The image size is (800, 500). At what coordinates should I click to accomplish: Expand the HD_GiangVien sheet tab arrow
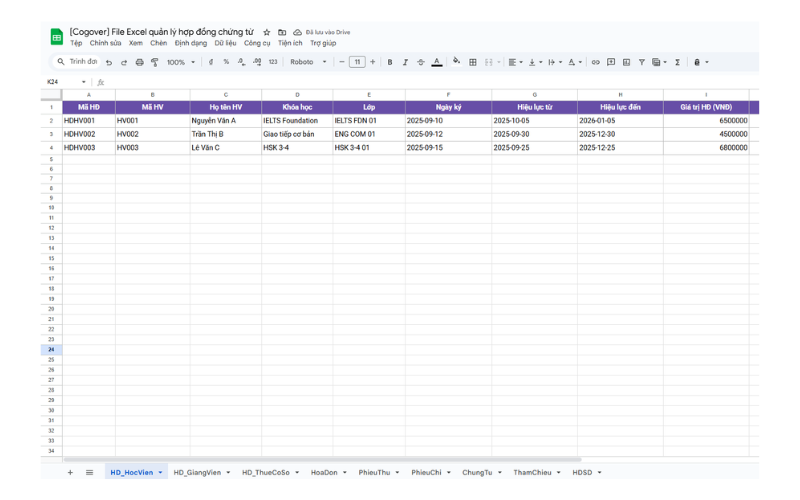(x=228, y=472)
